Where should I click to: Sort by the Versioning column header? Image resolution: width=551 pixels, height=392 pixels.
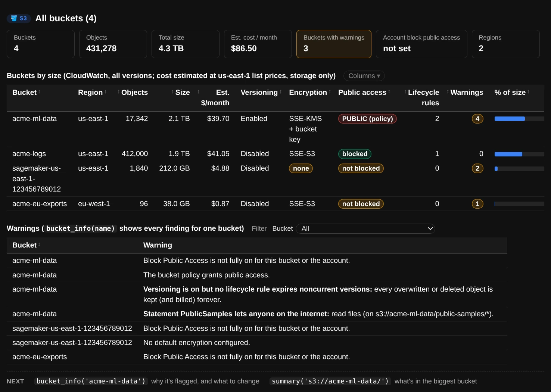pos(261,92)
